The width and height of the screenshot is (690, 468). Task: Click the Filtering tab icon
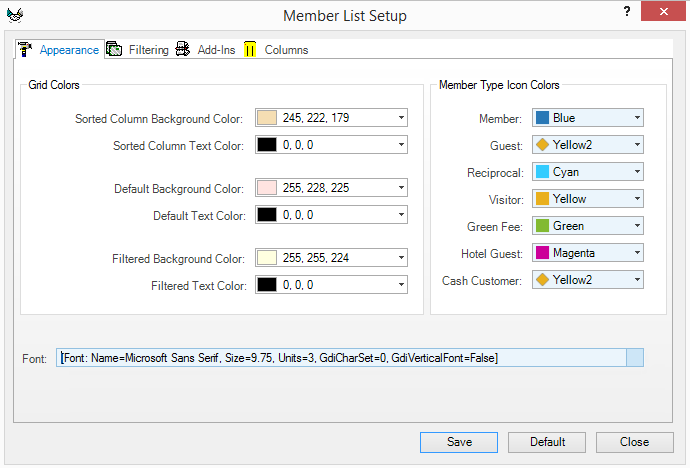pos(115,49)
